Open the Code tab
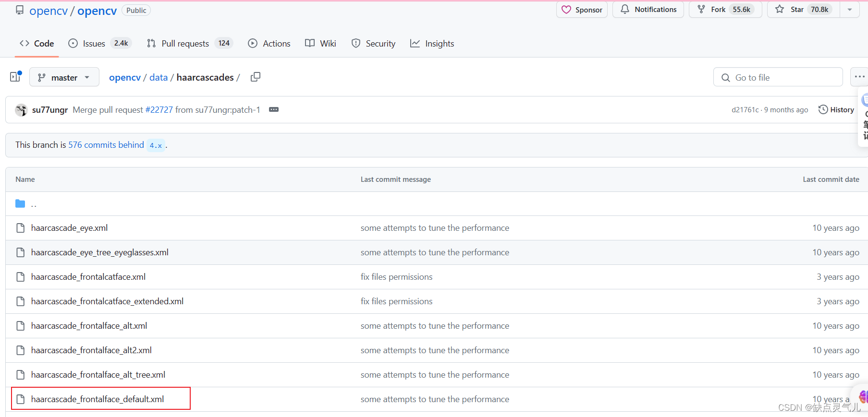Viewport: 868px width, 417px height. [x=37, y=43]
